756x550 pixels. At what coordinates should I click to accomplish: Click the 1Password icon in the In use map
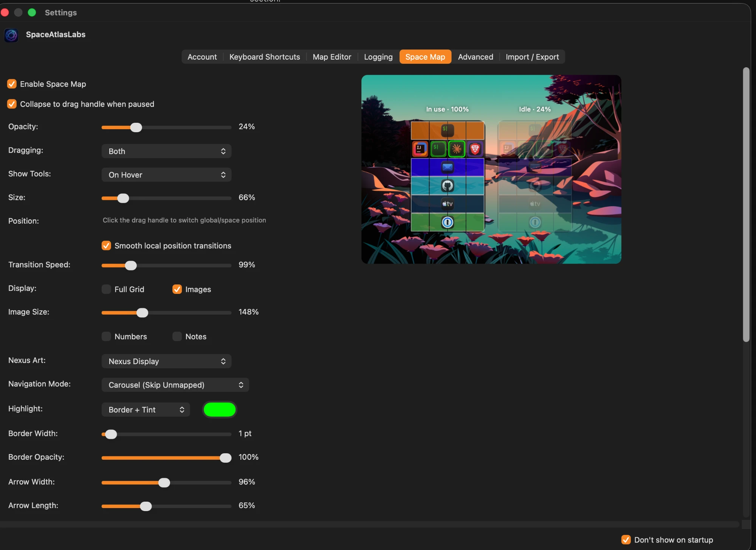[x=448, y=222]
